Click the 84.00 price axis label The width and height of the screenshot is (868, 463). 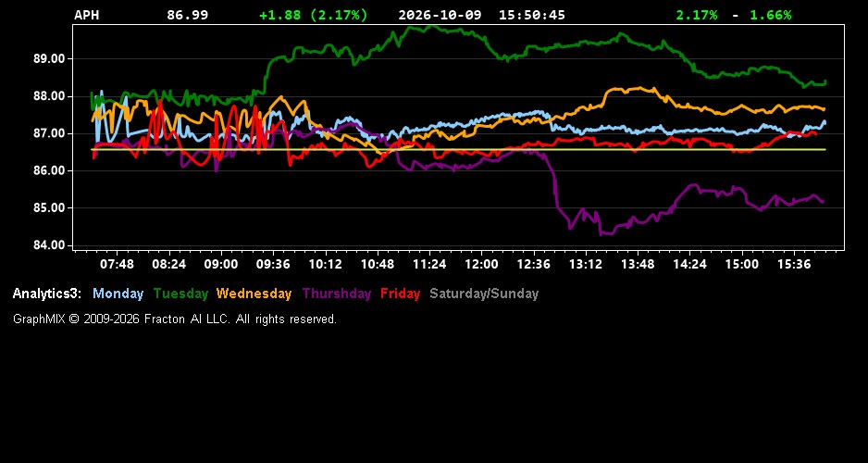coord(50,244)
